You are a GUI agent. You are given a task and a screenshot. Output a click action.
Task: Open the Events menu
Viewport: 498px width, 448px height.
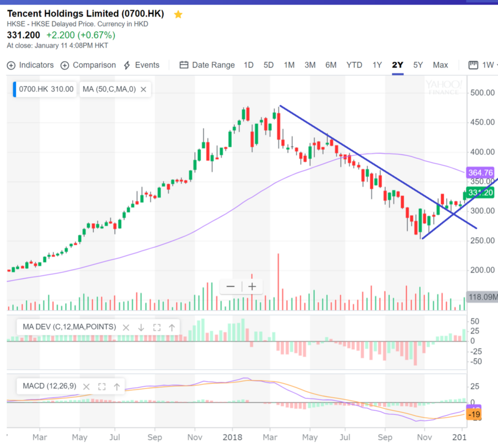(x=141, y=65)
